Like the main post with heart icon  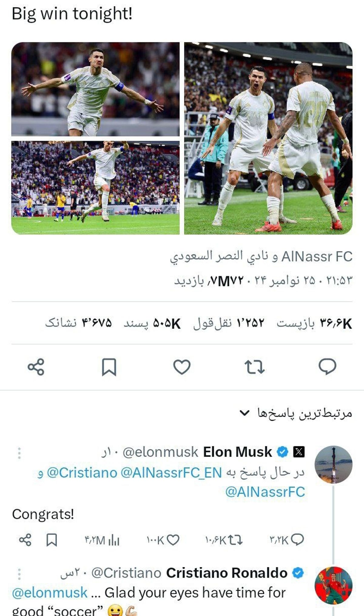pos(182,367)
